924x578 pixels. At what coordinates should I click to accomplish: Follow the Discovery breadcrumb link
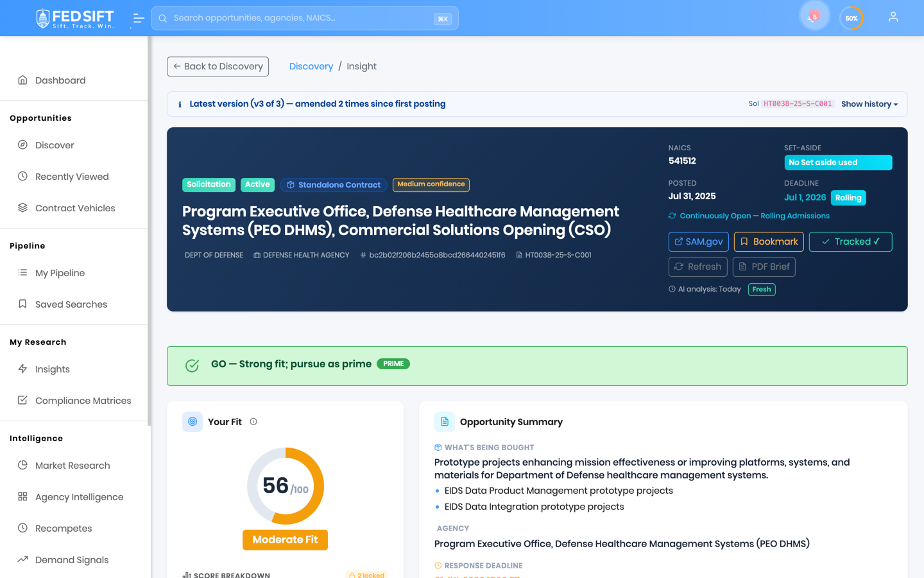[311, 66]
